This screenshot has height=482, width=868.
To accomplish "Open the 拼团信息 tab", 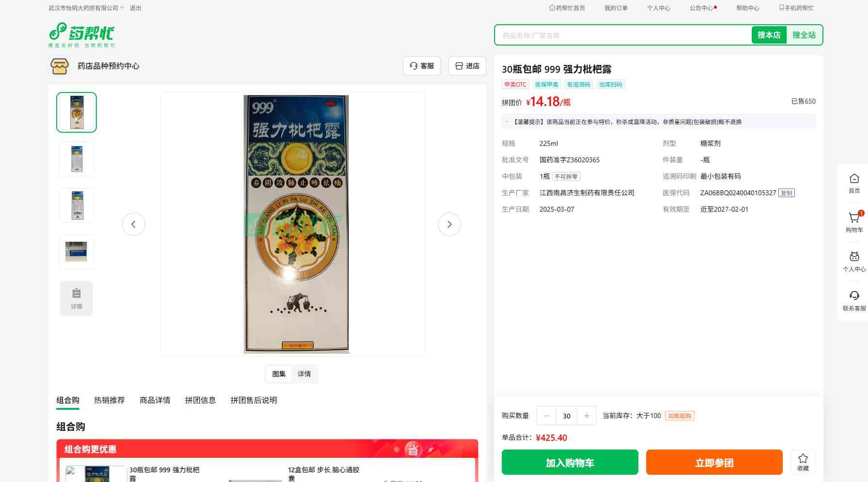I will click(201, 400).
